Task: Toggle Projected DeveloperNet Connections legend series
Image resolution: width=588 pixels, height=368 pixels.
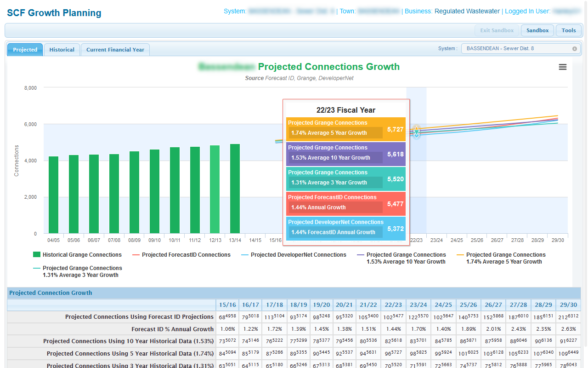Action: (x=294, y=255)
